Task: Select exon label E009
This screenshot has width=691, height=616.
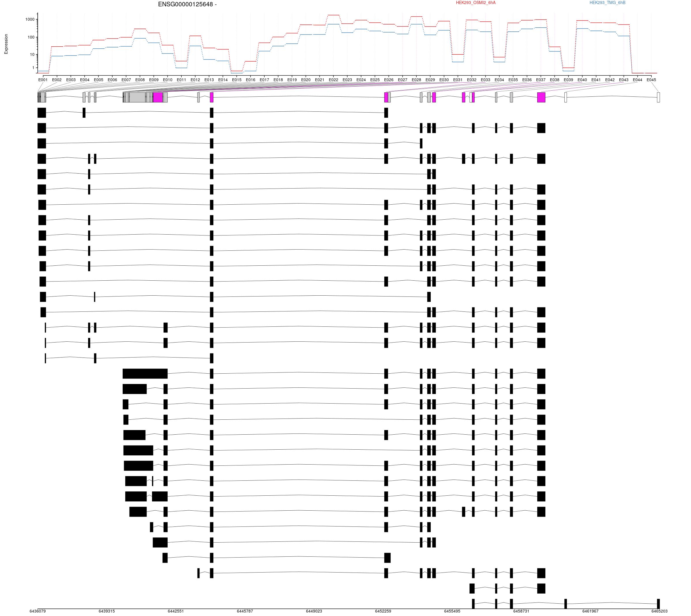Action: (154, 80)
